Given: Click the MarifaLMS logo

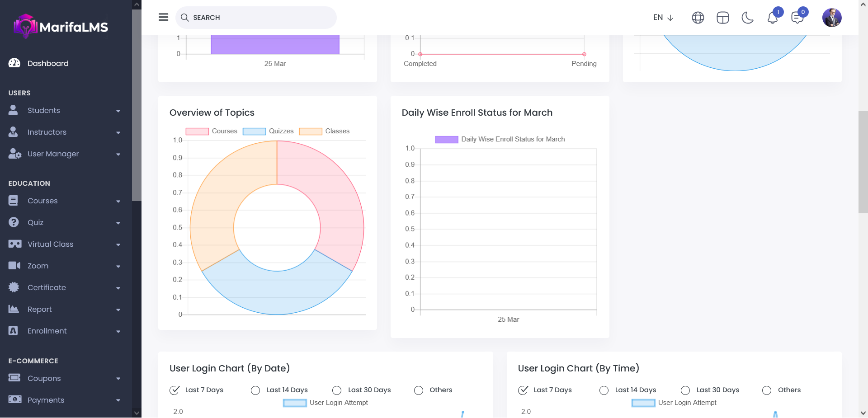Looking at the screenshot, I should [61, 26].
